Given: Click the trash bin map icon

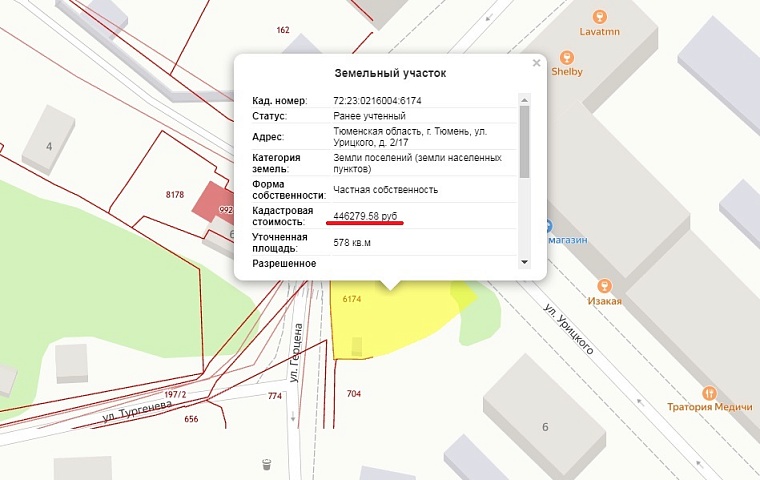Looking at the screenshot, I should [x=267, y=464].
